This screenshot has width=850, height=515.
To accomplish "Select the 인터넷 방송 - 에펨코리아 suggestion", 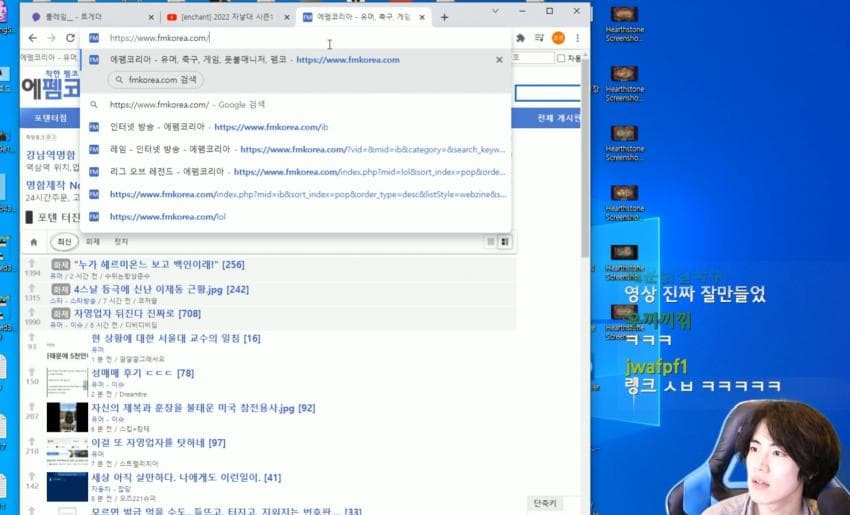I will (295, 127).
